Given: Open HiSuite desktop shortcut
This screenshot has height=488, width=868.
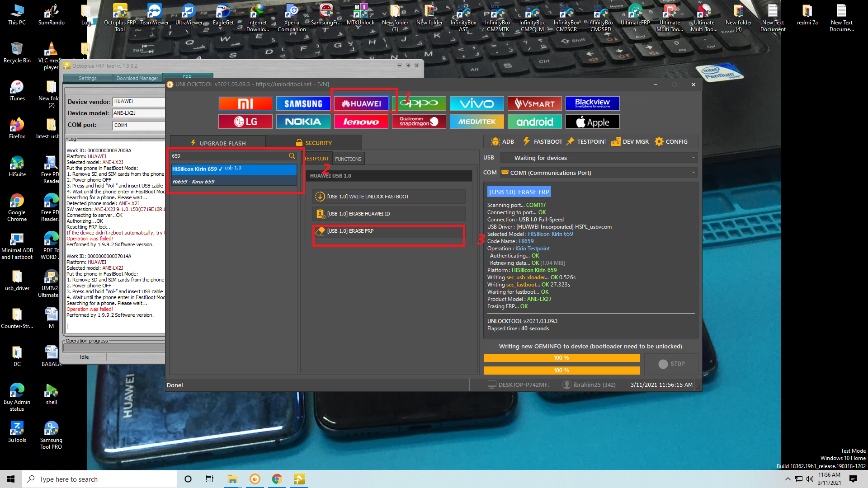Looking at the screenshot, I should 17,166.
